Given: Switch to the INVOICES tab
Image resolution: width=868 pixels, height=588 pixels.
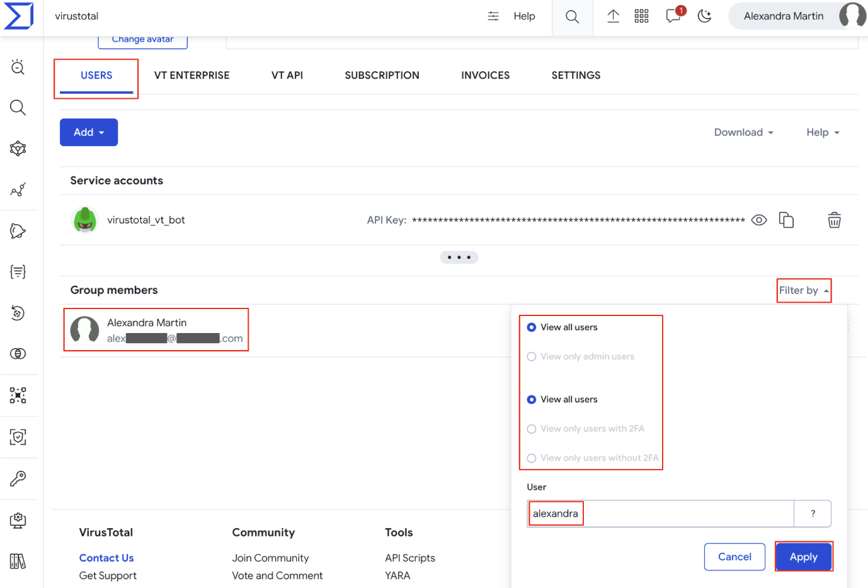Looking at the screenshot, I should click(486, 76).
